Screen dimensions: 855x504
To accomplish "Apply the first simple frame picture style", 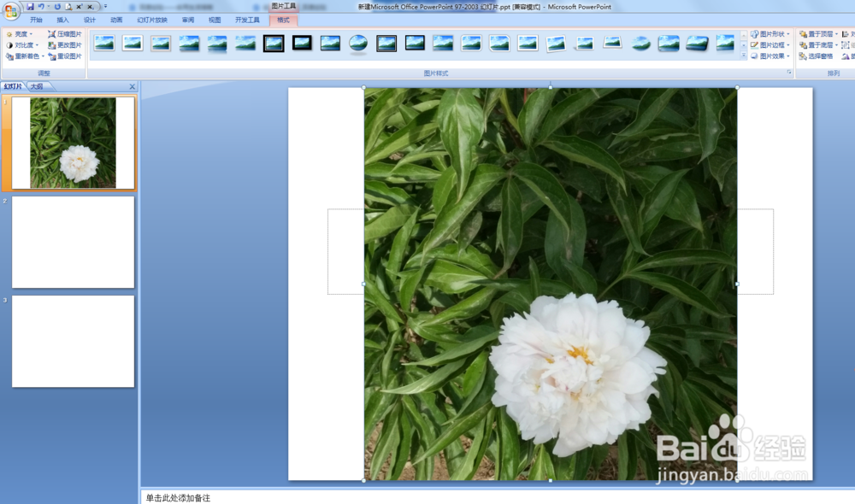I will point(104,43).
